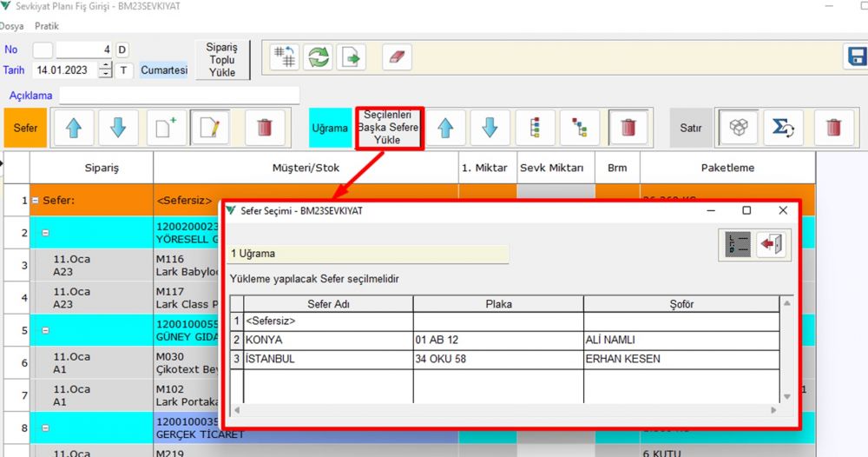Click the Açıklama text field
Screen dimensions: 868x457
pyautogui.click(x=179, y=95)
